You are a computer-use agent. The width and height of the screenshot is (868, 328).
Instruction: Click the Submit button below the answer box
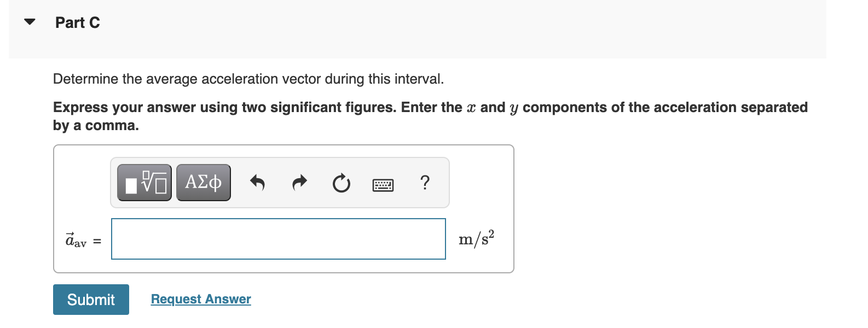coord(91,299)
